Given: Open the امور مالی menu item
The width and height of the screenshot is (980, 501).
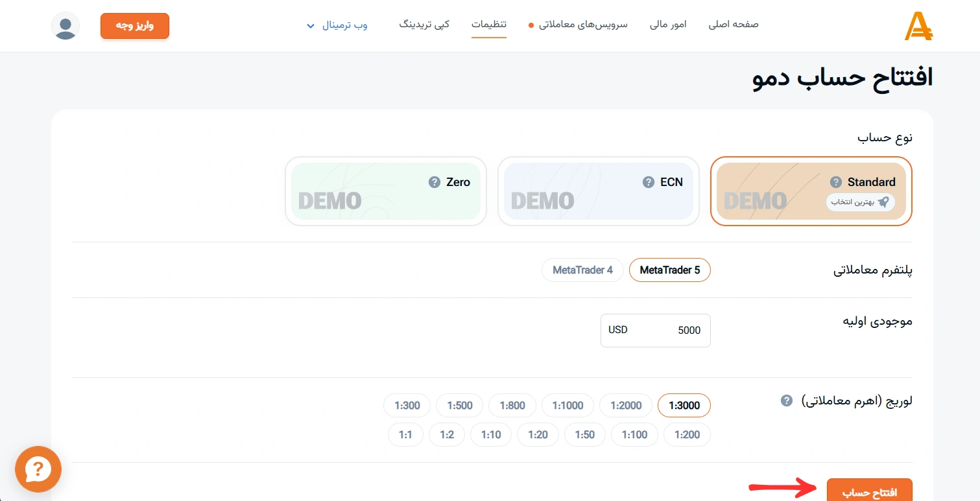Looking at the screenshot, I should pos(668,25).
